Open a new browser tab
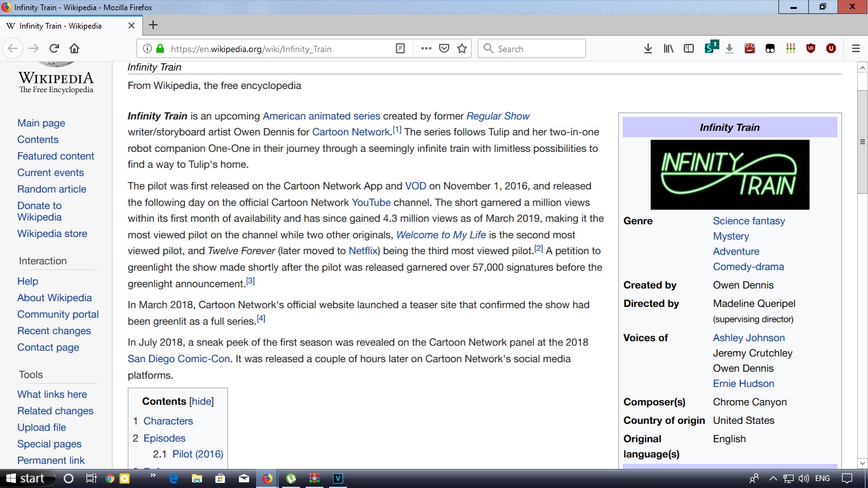This screenshot has width=868, height=488. (153, 25)
